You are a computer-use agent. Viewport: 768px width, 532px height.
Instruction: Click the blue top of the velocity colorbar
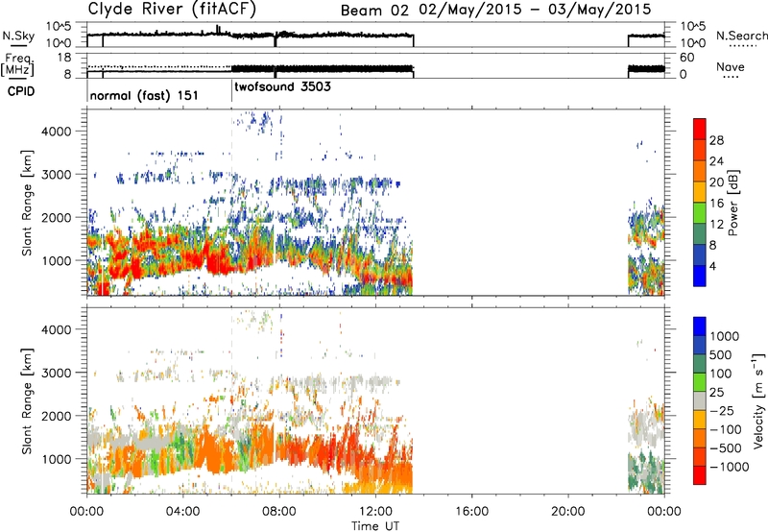pyautogui.click(x=700, y=326)
